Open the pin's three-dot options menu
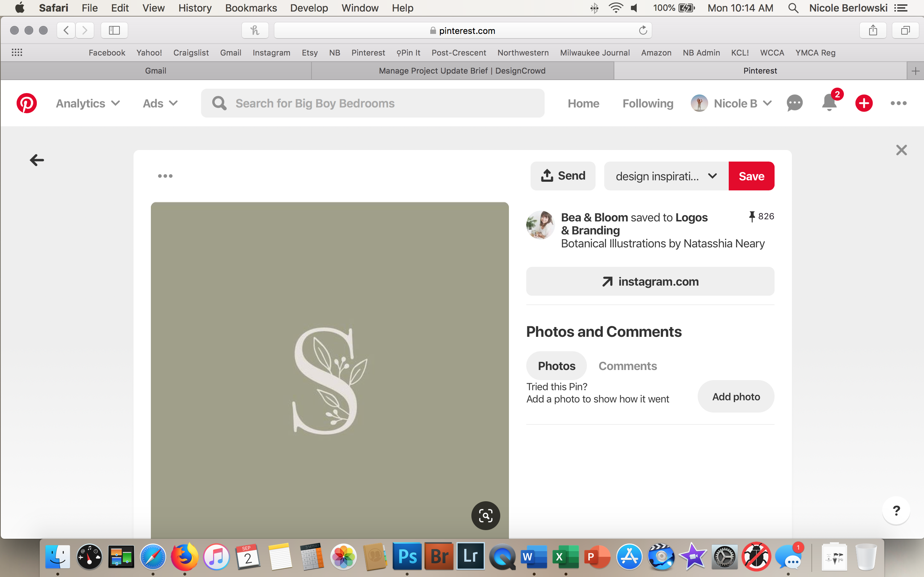Screen dimensions: 924x577 coord(165,176)
